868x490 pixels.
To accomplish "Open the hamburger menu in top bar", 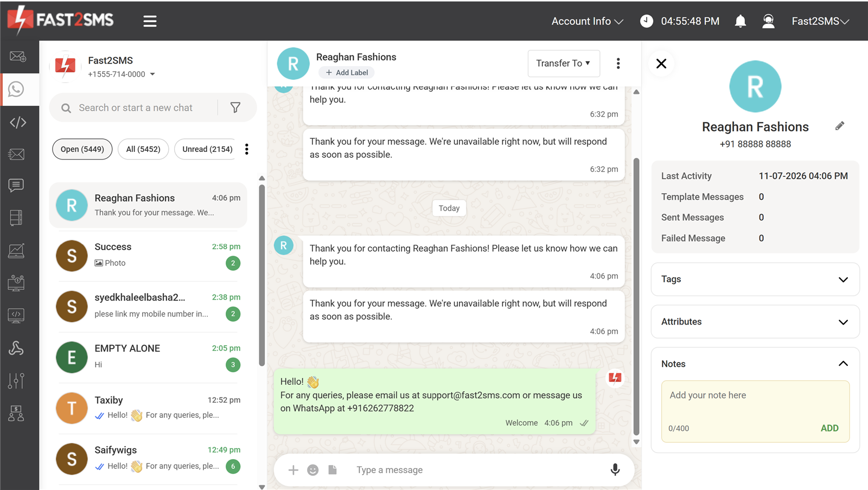I will click(150, 21).
